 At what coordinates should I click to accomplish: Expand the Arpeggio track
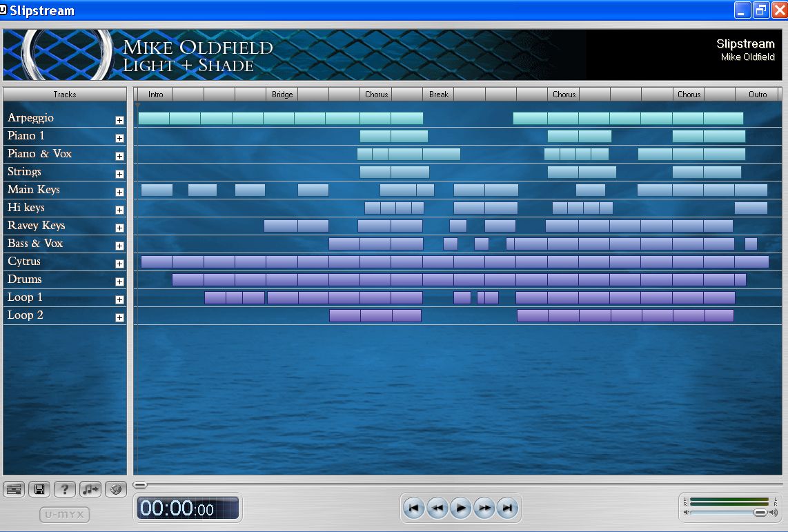point(119,120)
